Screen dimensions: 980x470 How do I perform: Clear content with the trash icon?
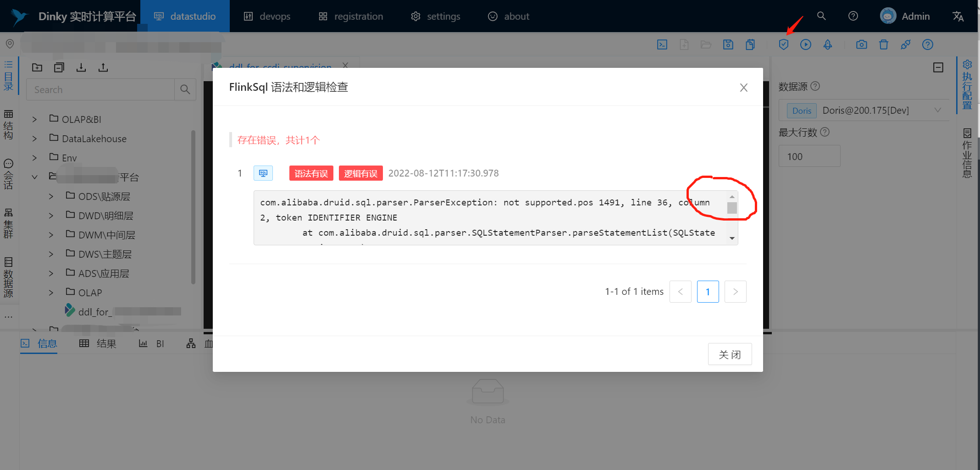click(x=884, y=44)
